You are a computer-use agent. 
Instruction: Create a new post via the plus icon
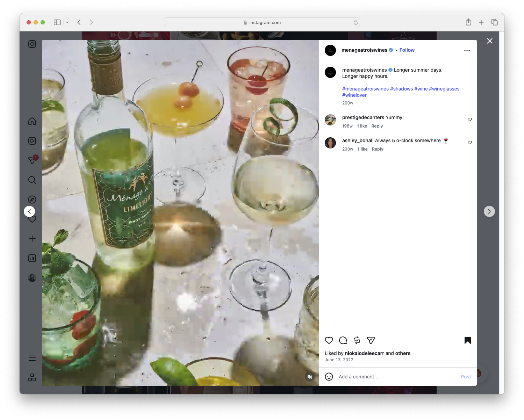[32, 239]
